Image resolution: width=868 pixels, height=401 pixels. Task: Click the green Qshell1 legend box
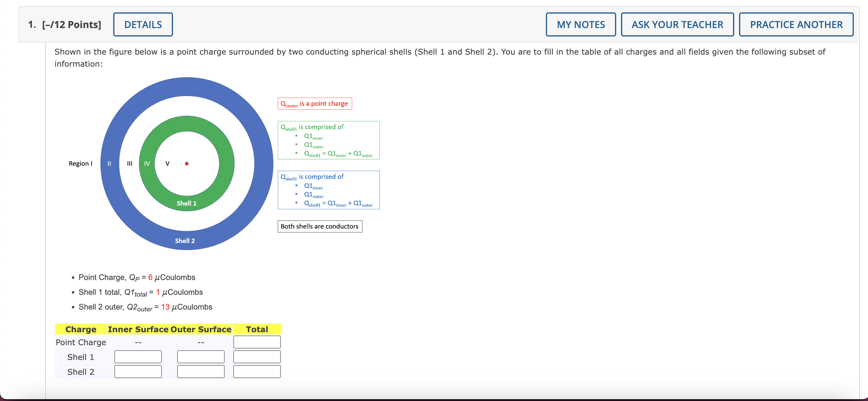coord(328,140)
